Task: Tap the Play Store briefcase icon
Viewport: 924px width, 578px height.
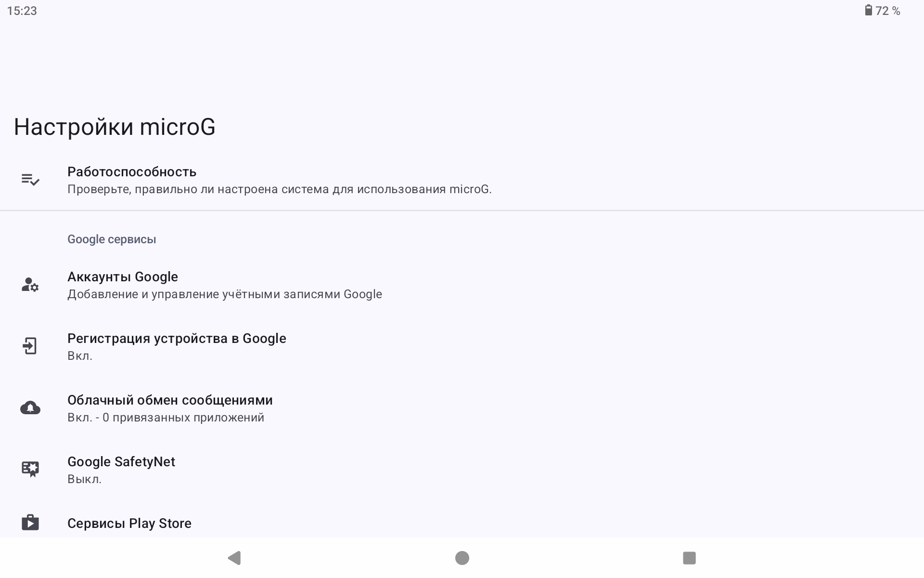Action: (30, 523)
